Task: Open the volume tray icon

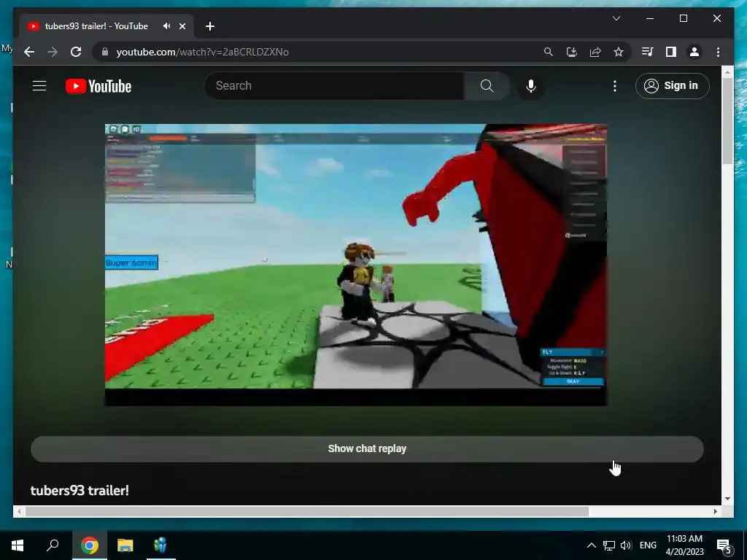Action: pos(626,545)
